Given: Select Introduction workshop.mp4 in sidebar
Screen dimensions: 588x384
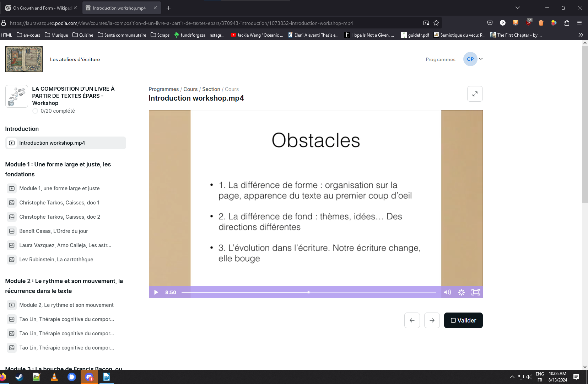Looking at the screenshot, I should pyautogui.click(x=66, y=143).
